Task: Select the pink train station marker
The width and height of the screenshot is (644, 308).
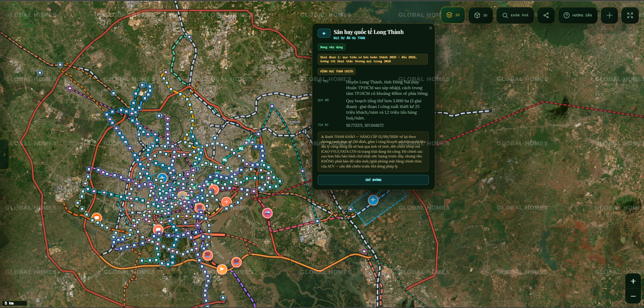Action: click(x=267, y=213)
